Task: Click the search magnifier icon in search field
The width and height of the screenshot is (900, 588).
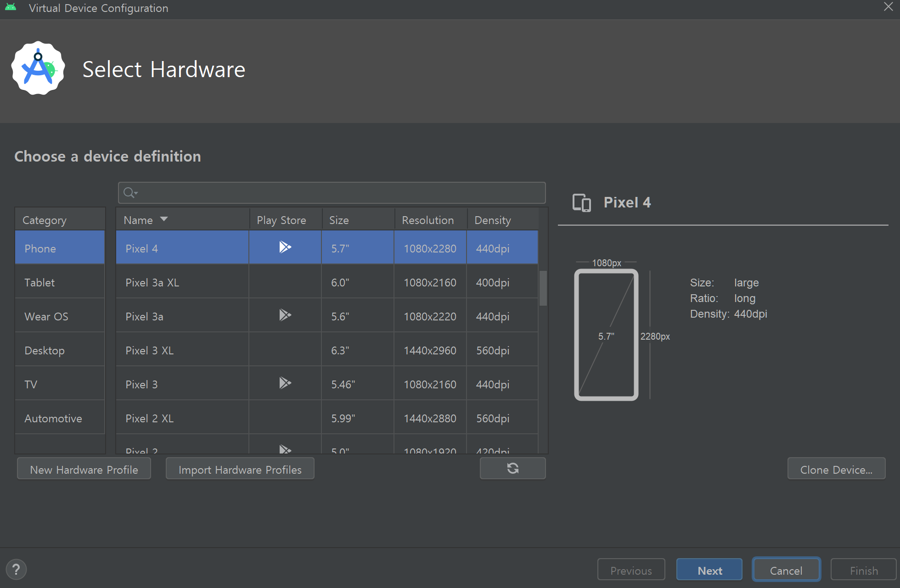Action: click(130, 193)
